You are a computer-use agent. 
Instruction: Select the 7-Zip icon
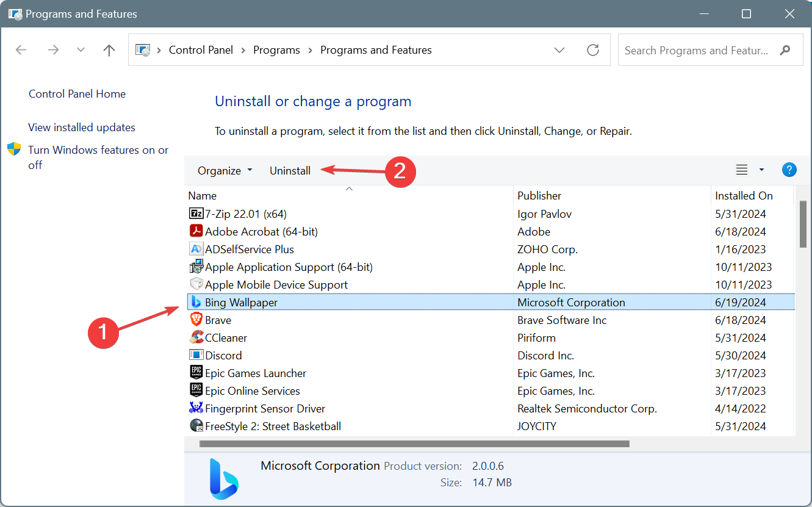[196, 214]
